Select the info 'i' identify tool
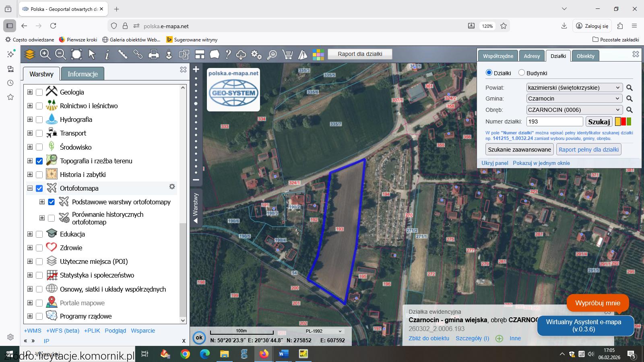The height and width of the screenshot is (362, 644). click(107, 54)
